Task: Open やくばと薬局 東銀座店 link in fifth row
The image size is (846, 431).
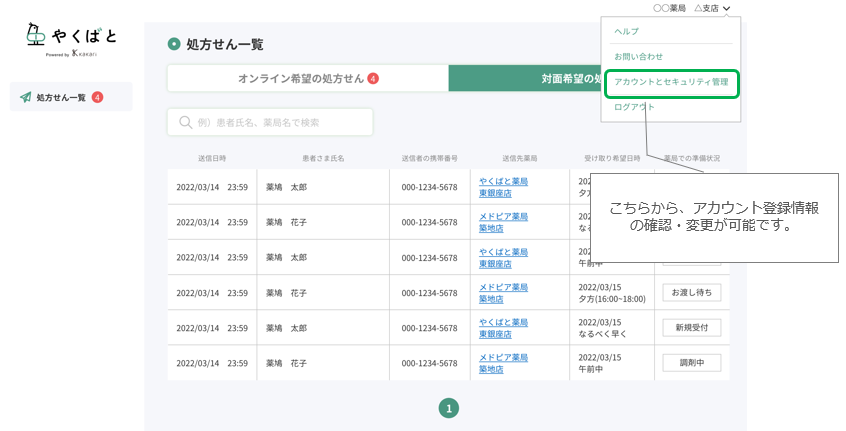Action: [503, 328]
